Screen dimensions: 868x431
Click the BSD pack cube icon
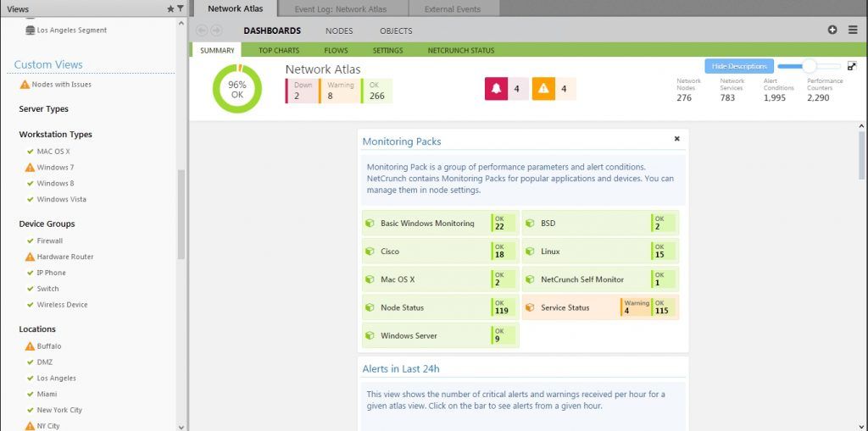coord(530,224)
